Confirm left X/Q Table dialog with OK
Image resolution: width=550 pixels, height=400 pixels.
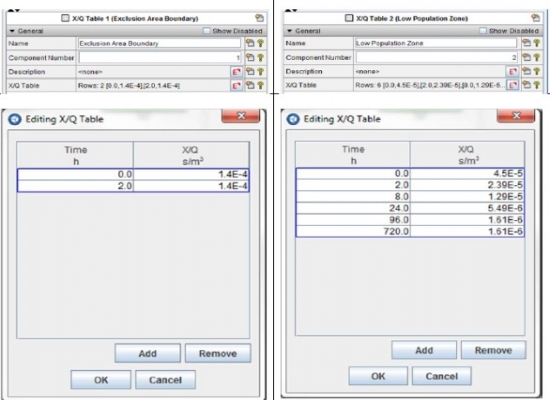tap(101, 380)
